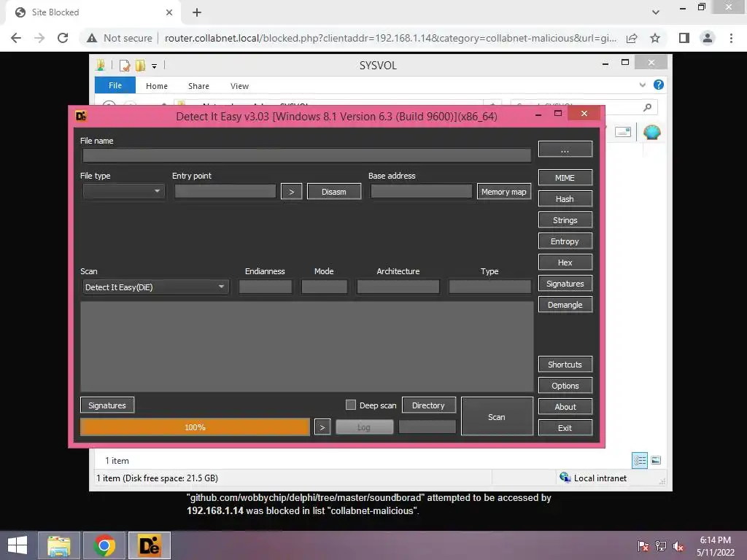Click Local intranet zone icon in status bar

coord(565,477)
